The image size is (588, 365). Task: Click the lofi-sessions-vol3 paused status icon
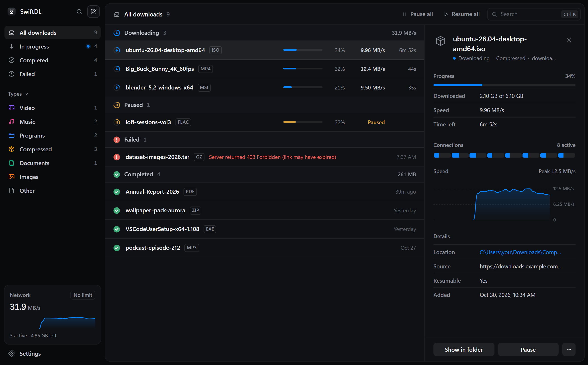pos(117,122)
